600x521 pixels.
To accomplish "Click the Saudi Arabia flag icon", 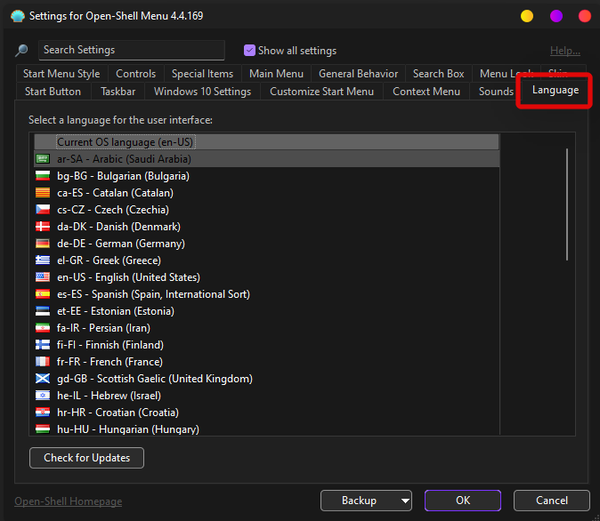I will point(43,159).
